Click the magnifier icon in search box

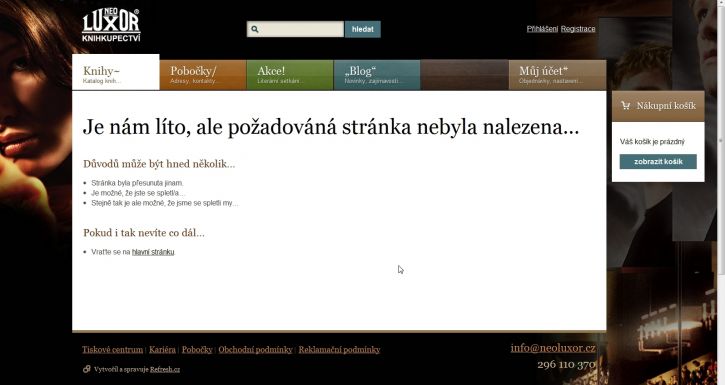[255, 29]
